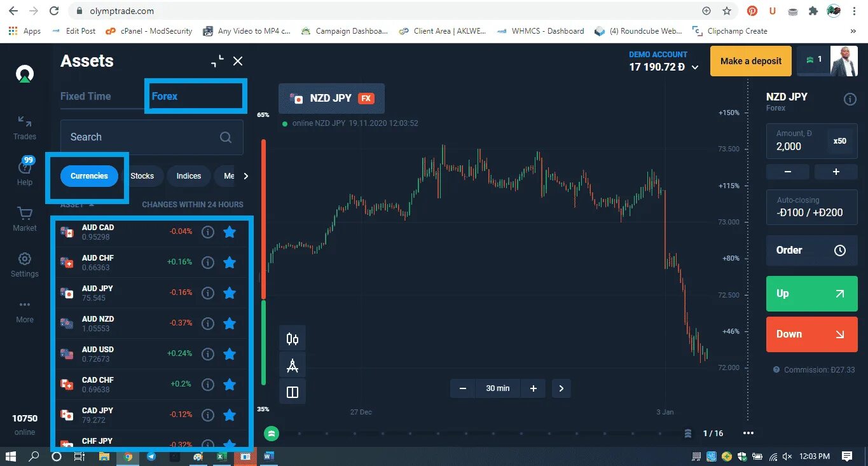The width and height of the screenshot is (868, 466).
Task: Increase trade amount with plus button
Action: click(x=836, y=172)
